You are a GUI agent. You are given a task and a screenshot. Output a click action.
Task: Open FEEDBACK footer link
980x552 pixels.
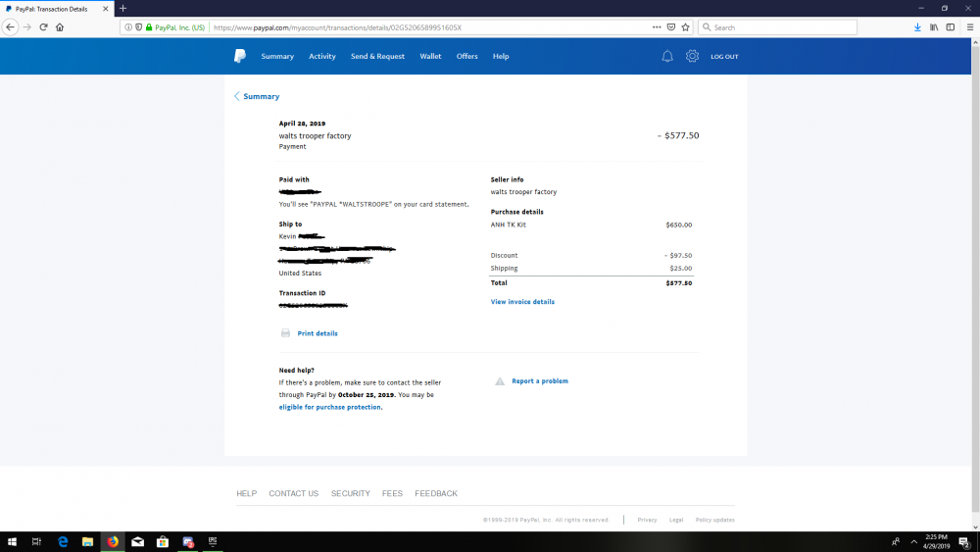click(436, 493)
